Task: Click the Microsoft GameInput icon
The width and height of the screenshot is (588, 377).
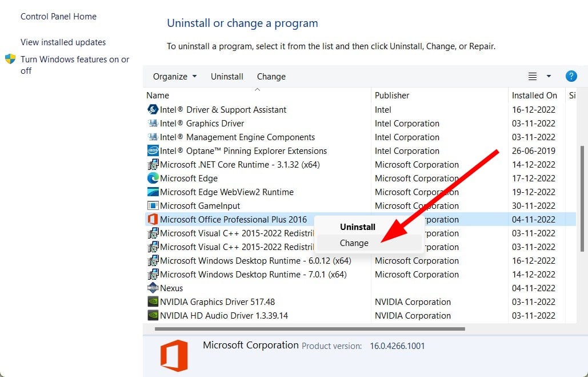Action: click(x=153, y=206)
